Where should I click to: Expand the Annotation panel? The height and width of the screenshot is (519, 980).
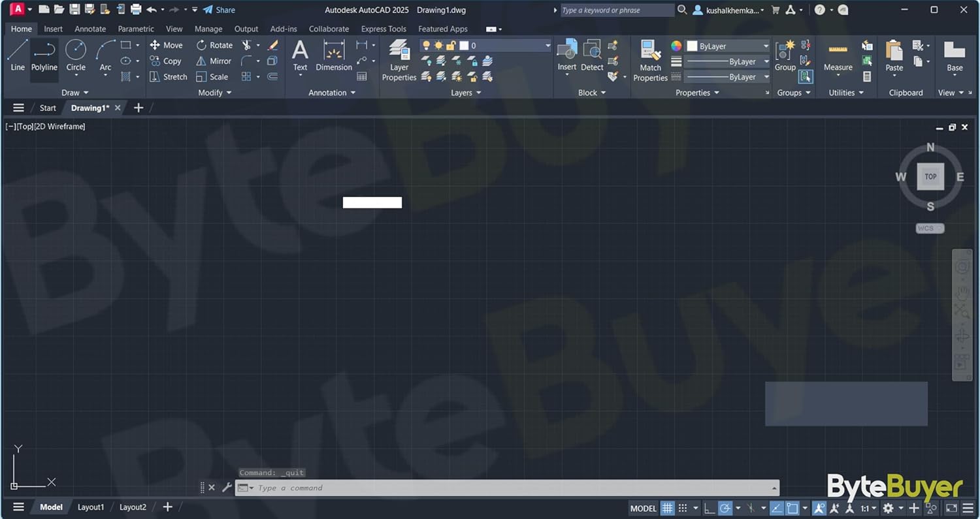332,93
